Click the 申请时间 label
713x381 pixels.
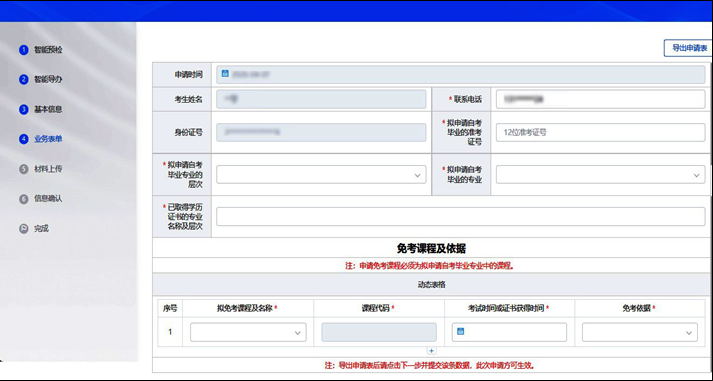pyautogui.click(x=189, y=75)
